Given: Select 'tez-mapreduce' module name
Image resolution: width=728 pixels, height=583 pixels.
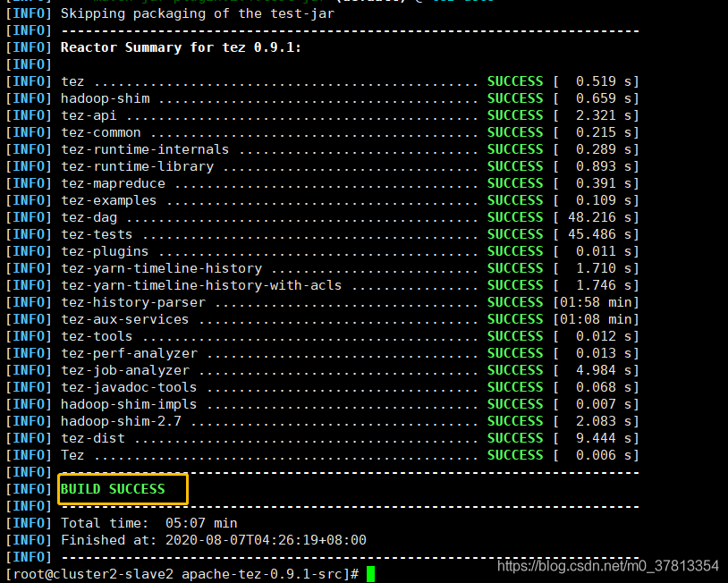Looking at the screenshot, I should (113, 183).
